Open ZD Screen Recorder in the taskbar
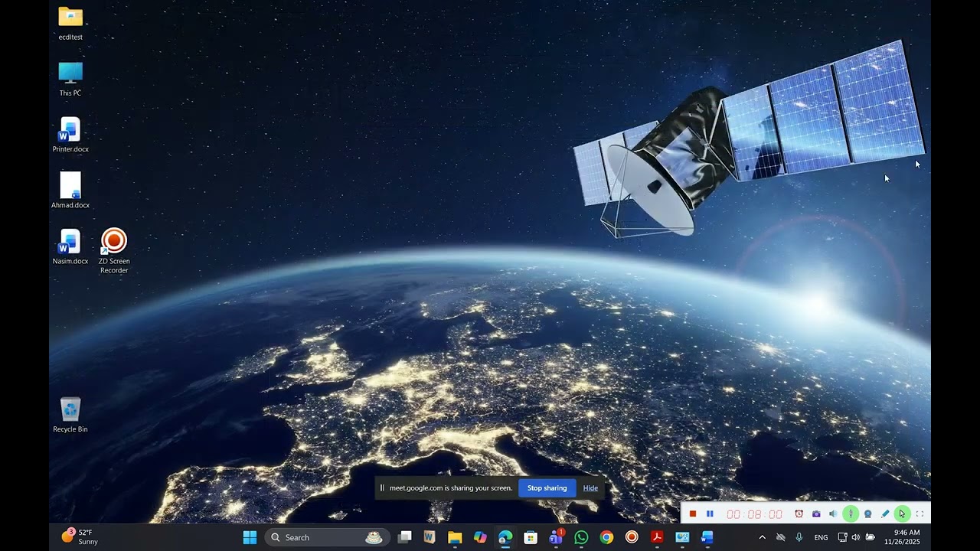Image resolution: width=980 pixels, height=551 pixels. (x=632, y=537)
